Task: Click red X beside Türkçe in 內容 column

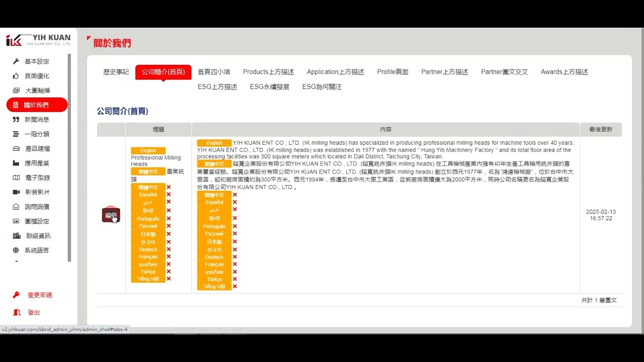Action: coord(234,279)
